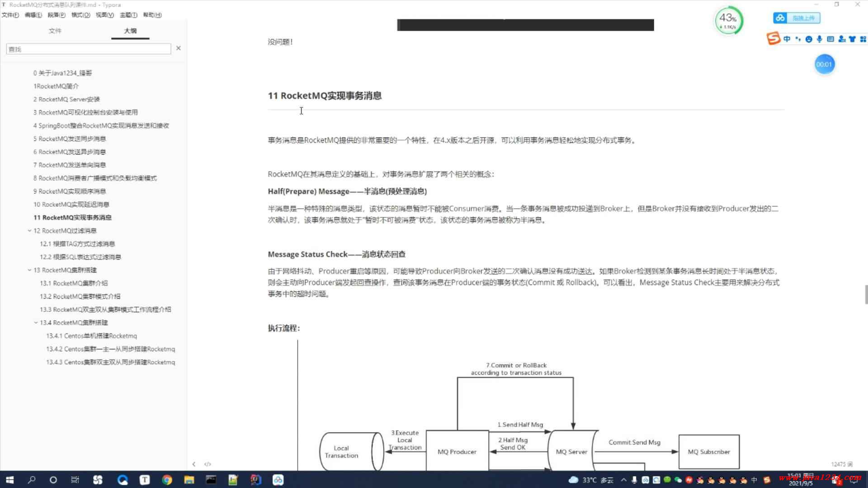Screen dimensions: 868x488
Task: Click the 12475 词 word count
Action: pyautogui.click(x=842, y=464)
